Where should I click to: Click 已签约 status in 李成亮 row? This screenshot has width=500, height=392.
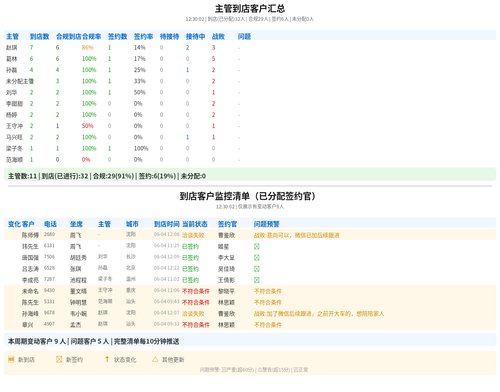coord(190,280)
